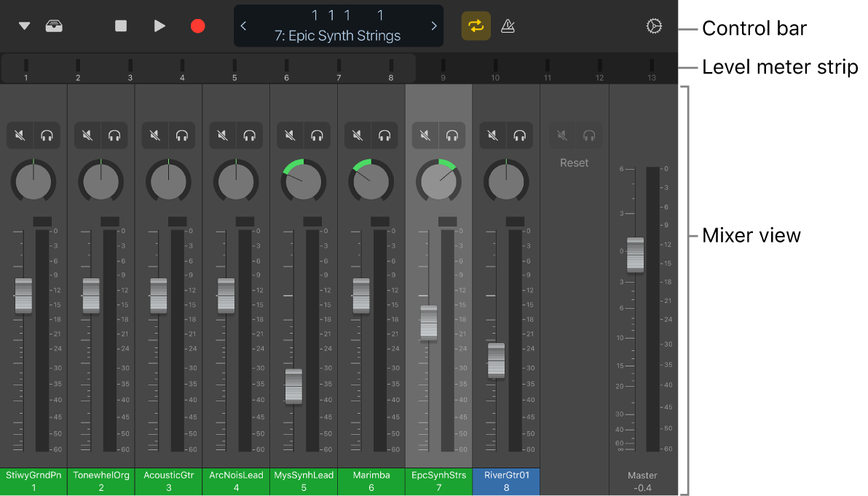This screenshot has height=496, width=868.
Task: Click the Reset button
Action: 574,162
